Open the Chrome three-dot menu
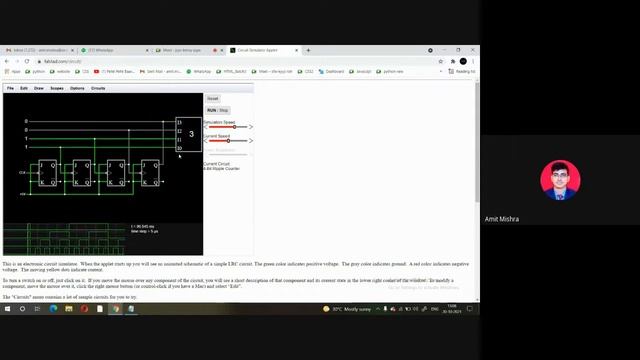 [x=473, y=61]
